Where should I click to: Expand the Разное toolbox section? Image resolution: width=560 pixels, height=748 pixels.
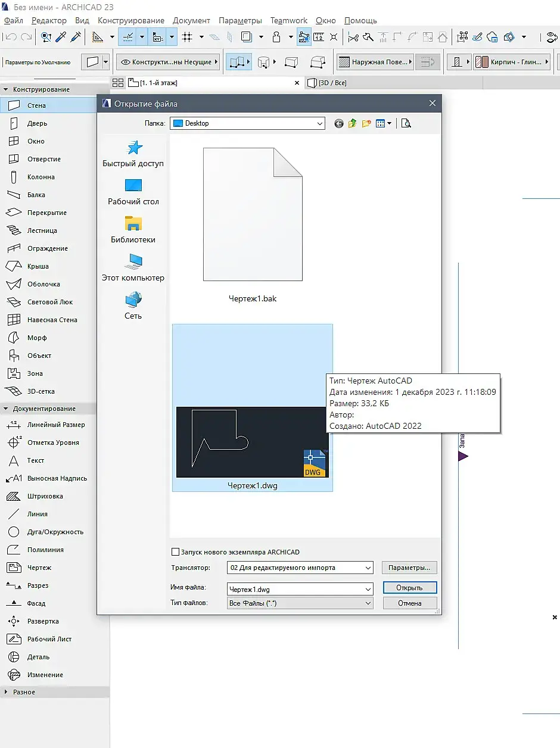(x=6, y=692)
